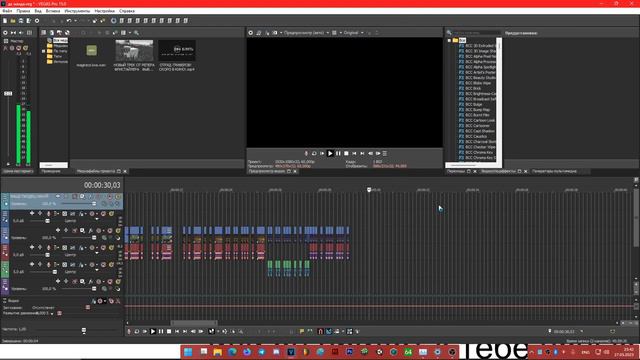This screenshot has width=640, height=360.
Task: Start playback in video preview window
Action: click(330, 153)
